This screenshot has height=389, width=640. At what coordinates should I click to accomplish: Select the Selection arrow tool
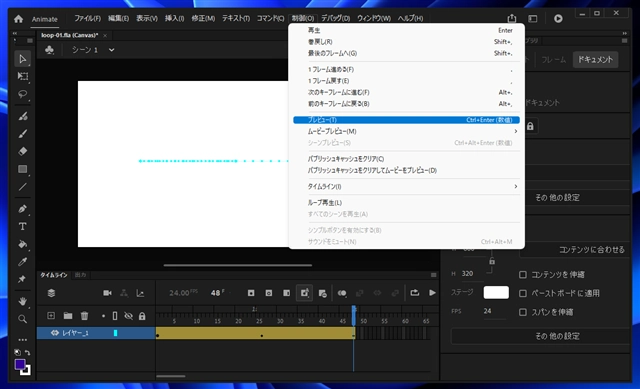(22, 59)
